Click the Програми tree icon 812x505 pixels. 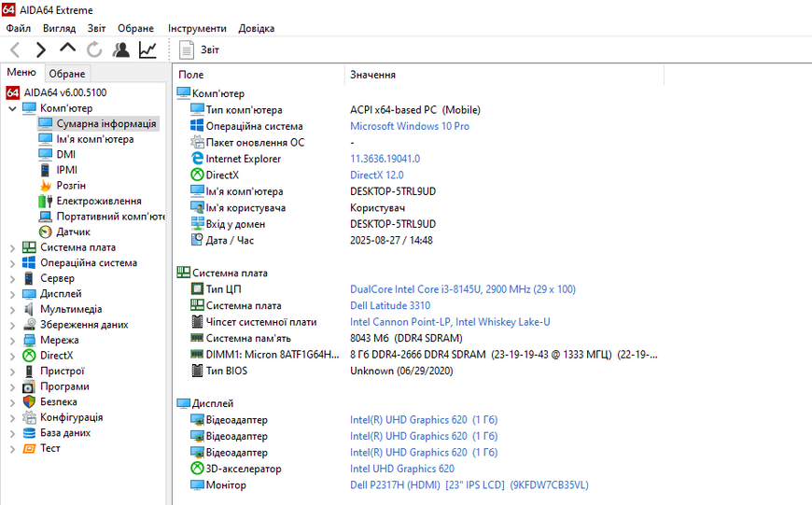coord(29,386)
